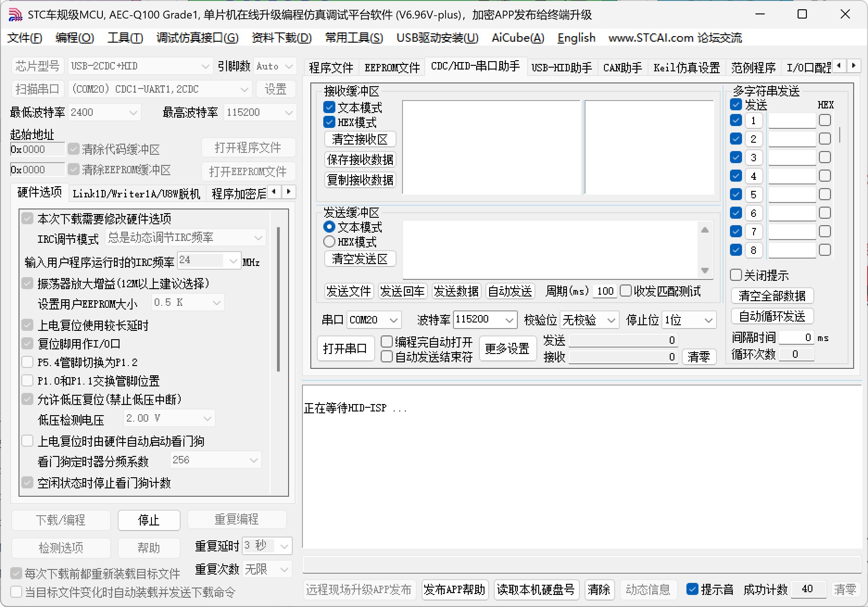Open 最高波特率 115200 dropdown
The image size is (868, 607).
(x=260, y=112)
